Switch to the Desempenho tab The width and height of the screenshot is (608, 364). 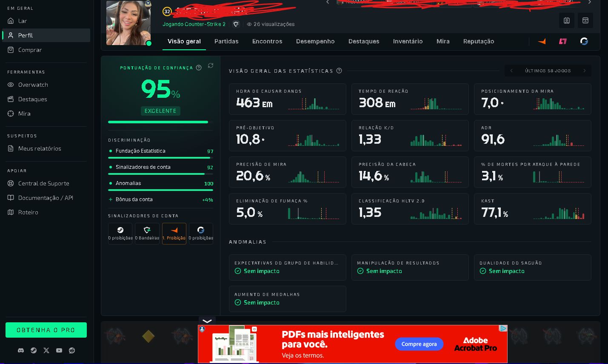(x=315, y=41)
